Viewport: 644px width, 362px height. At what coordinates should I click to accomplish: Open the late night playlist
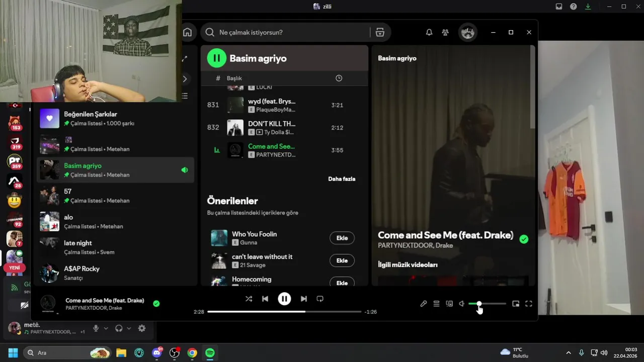click(x=116, y=247)
